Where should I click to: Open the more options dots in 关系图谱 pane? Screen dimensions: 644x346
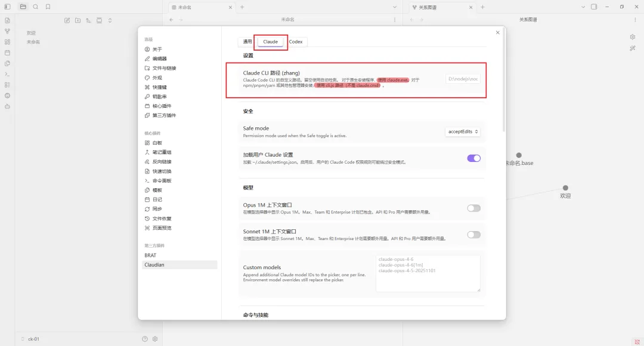coord(636,20)
